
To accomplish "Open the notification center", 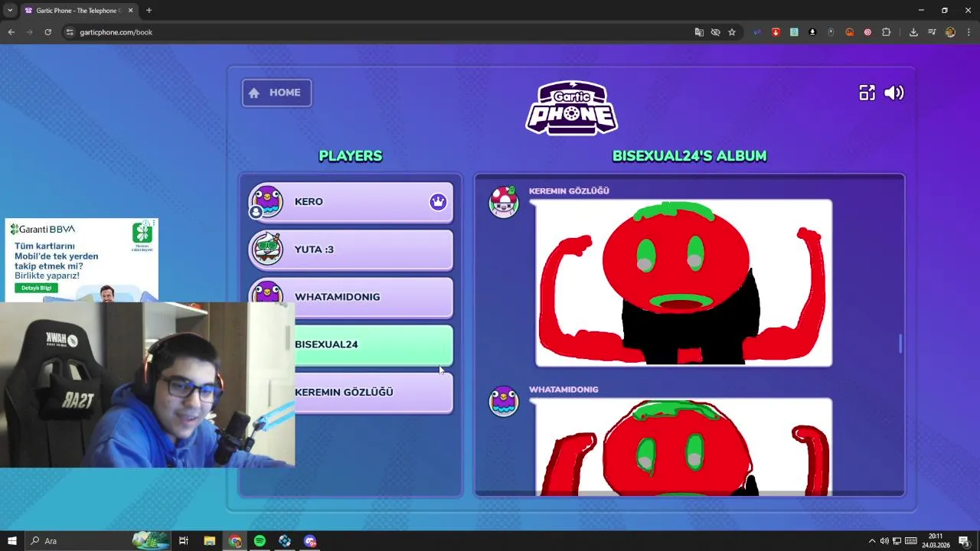I will (964, 541).
